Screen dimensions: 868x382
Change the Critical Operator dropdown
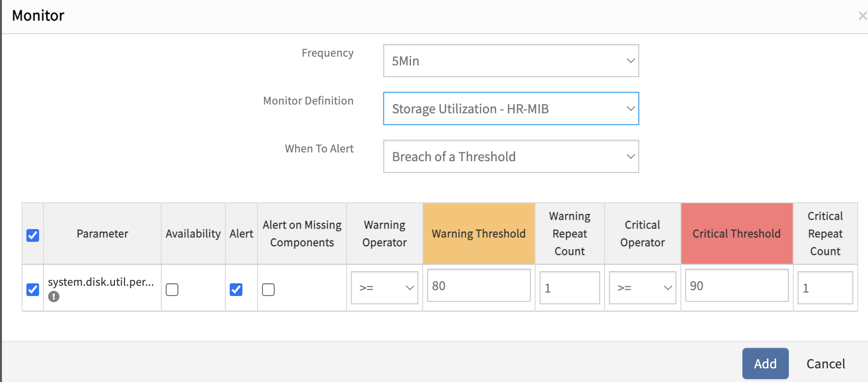[642, 288]
